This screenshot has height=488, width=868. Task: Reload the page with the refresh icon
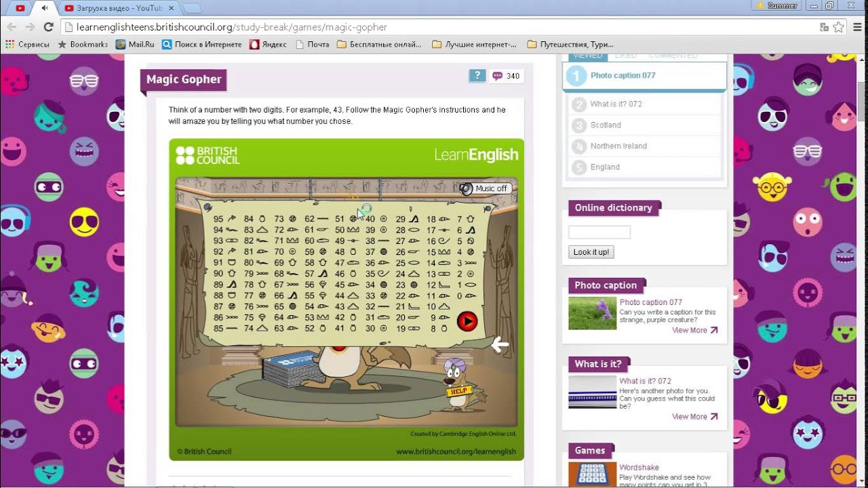point(48,27)
